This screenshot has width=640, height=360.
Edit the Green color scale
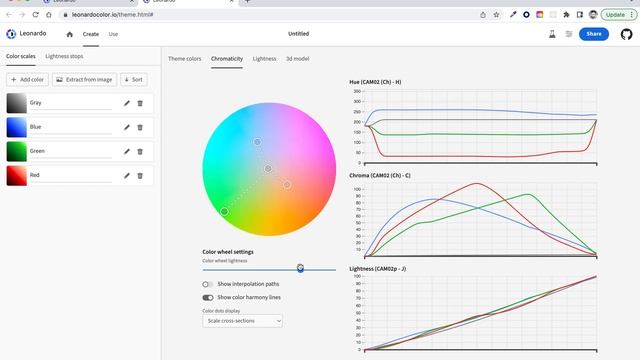tap(127, 151)
